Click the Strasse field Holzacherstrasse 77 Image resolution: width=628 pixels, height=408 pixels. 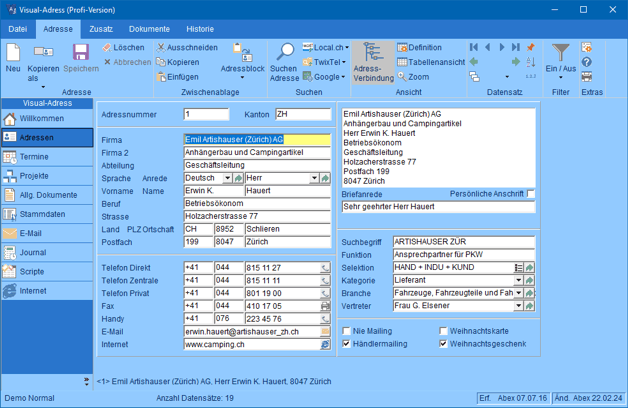pyautogui.click(x=257, y=216)
